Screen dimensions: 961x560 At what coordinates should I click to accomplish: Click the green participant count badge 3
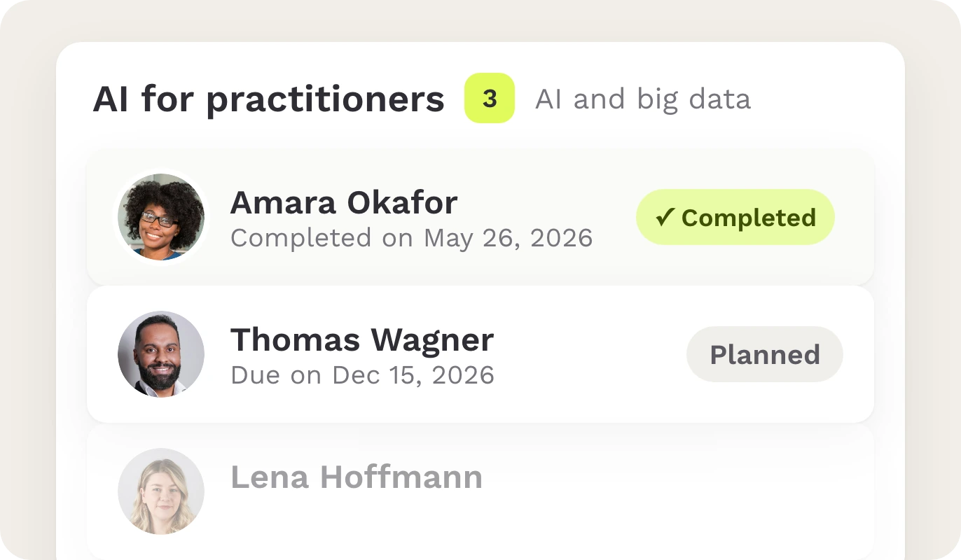[490, 98]
